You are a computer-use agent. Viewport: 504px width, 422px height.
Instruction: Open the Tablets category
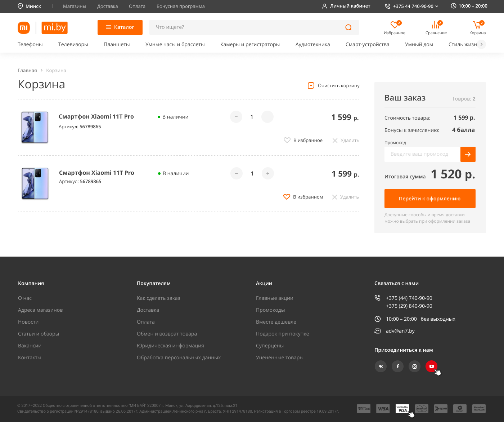pos(117,44)
